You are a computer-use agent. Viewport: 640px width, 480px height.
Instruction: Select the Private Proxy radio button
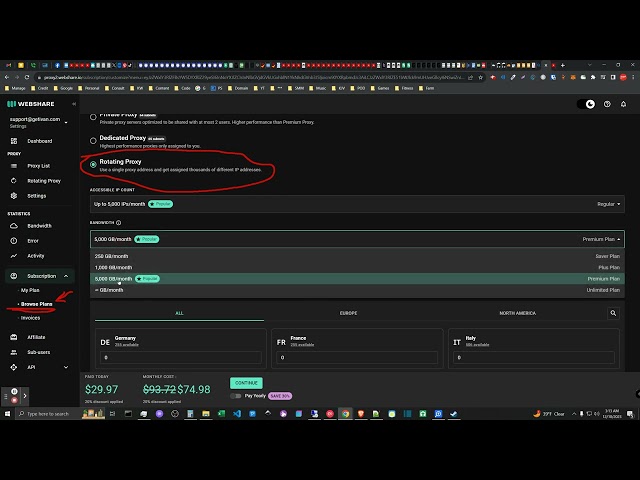(x=93, y=117)
